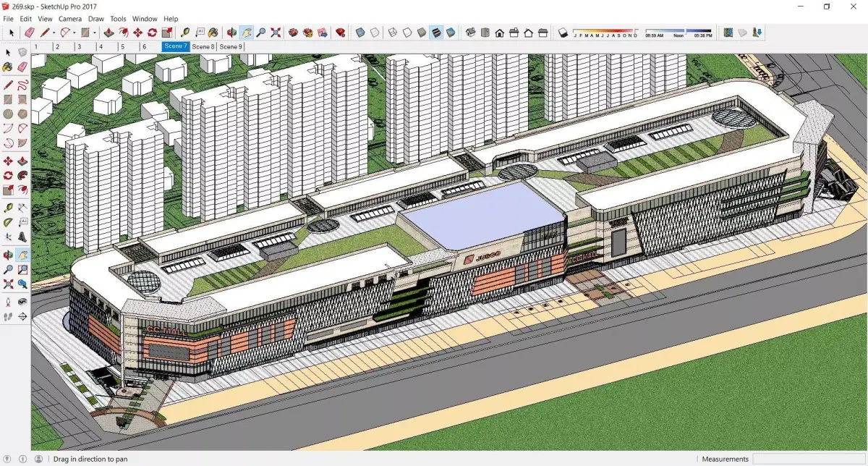Enable Shaded With Textures style
Viewport: 868px width, 466px height.
click(x=435, y=33)
